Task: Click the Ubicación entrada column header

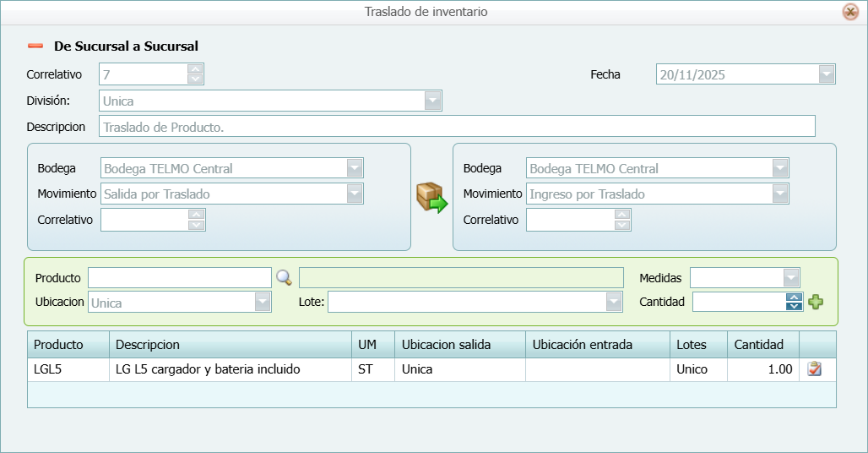Action: 598,345
